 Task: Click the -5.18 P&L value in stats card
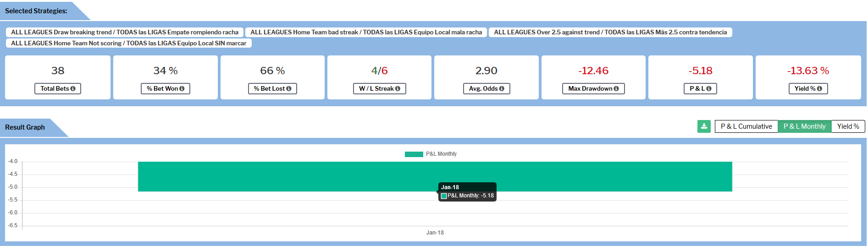coord(701,71)
